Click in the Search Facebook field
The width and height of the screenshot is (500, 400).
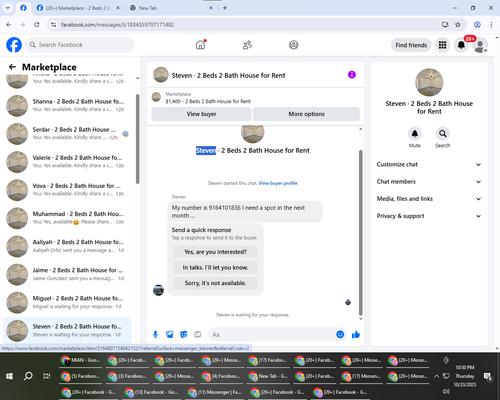tap(80, 45)
